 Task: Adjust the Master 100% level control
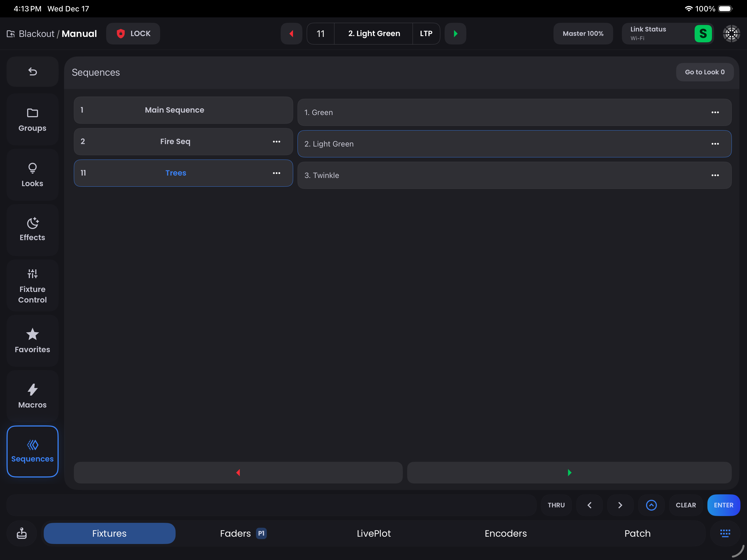(583, 33)
